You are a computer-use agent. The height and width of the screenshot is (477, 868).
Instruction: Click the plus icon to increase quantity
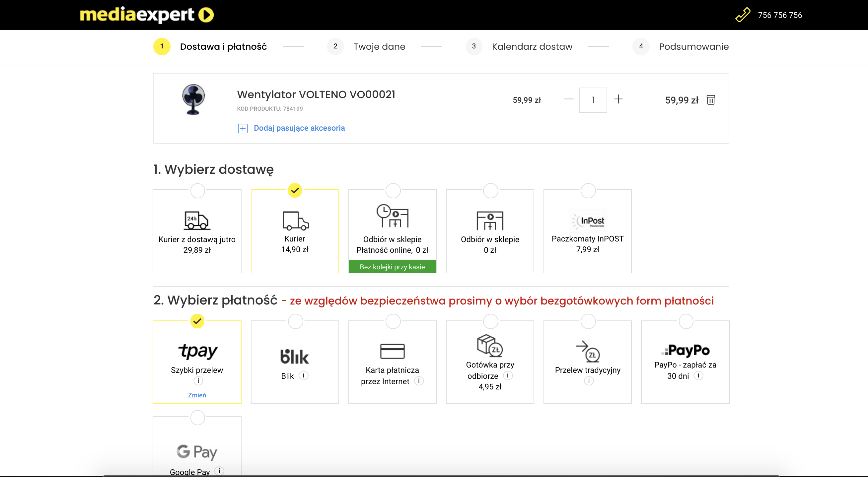(618, 100)
